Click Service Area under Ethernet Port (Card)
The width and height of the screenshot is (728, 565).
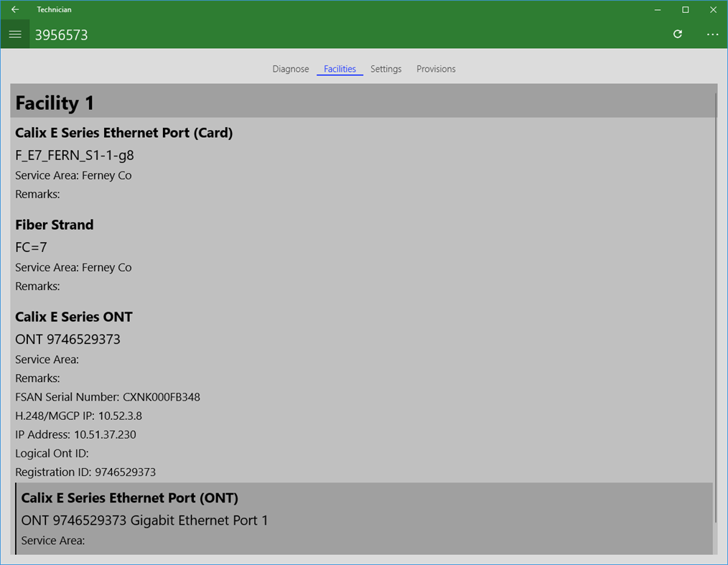pos(73,175)
